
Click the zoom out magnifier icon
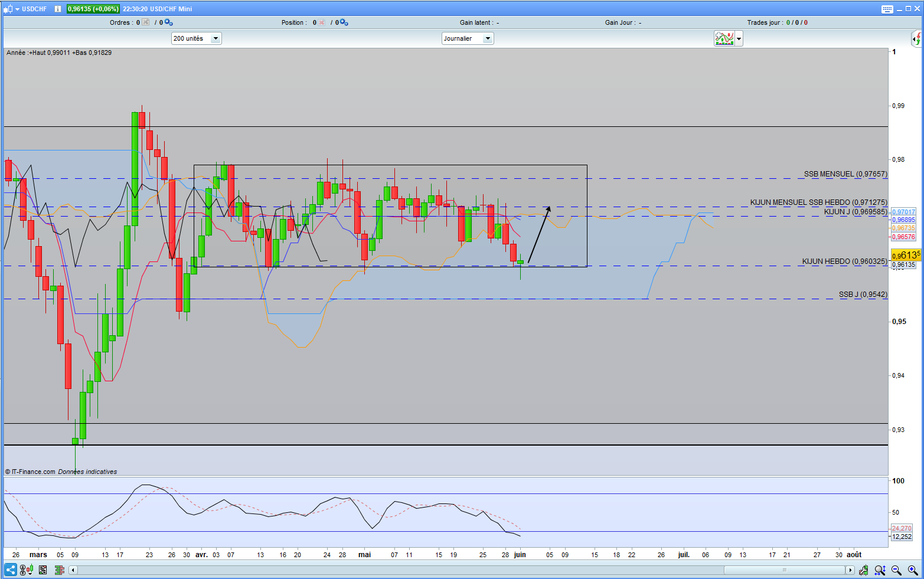coord(896,570)
